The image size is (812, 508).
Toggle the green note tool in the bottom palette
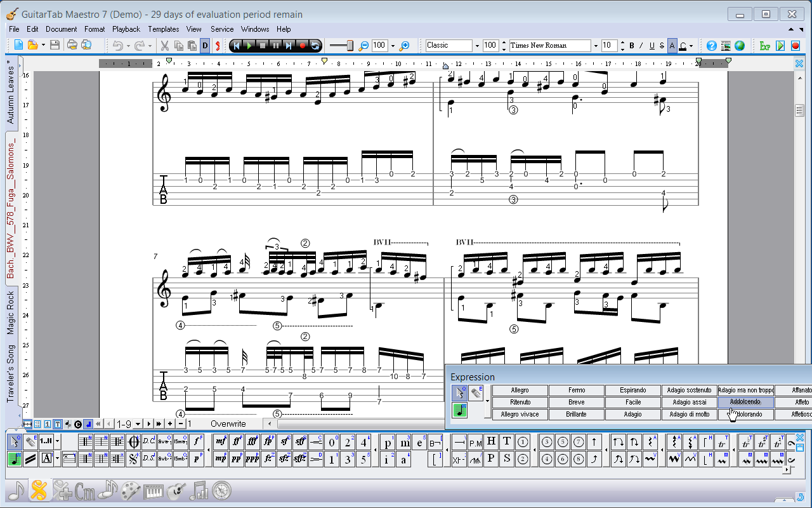tap(15, 458)
